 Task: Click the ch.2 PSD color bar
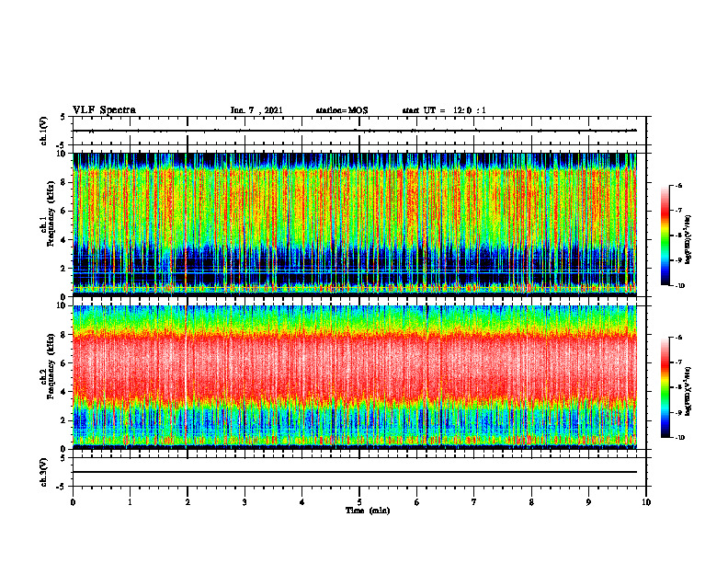point(665,387)
